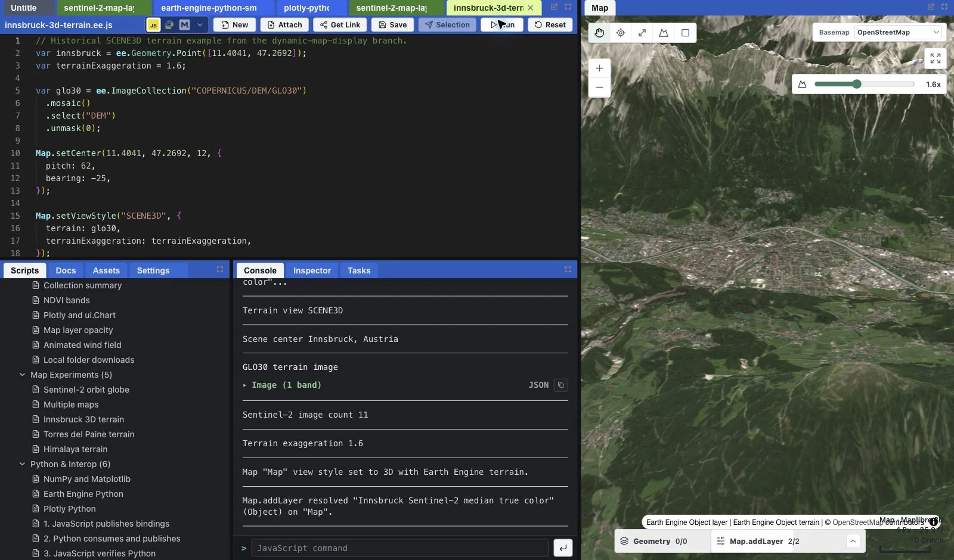Click Get Link to share script
This screenshot has height=560, width=954.
click(x=340, y=25)
